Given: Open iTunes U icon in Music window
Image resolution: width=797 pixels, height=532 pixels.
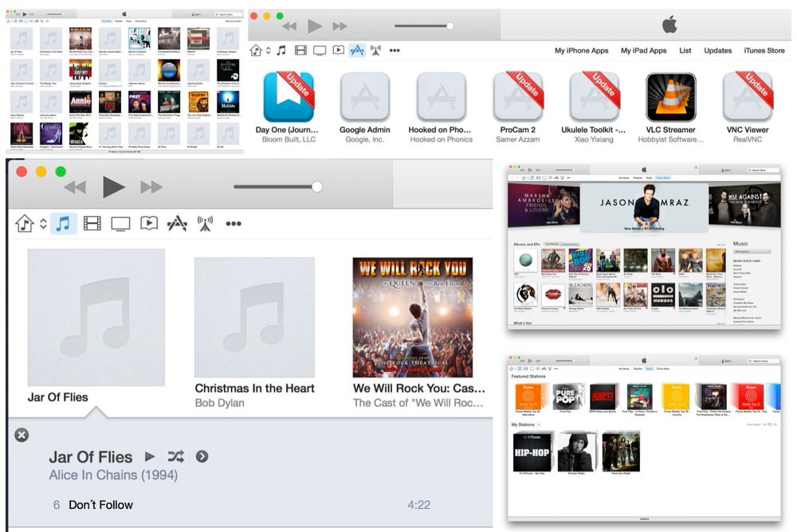Looking at the screenshot, I should [149, 223].
